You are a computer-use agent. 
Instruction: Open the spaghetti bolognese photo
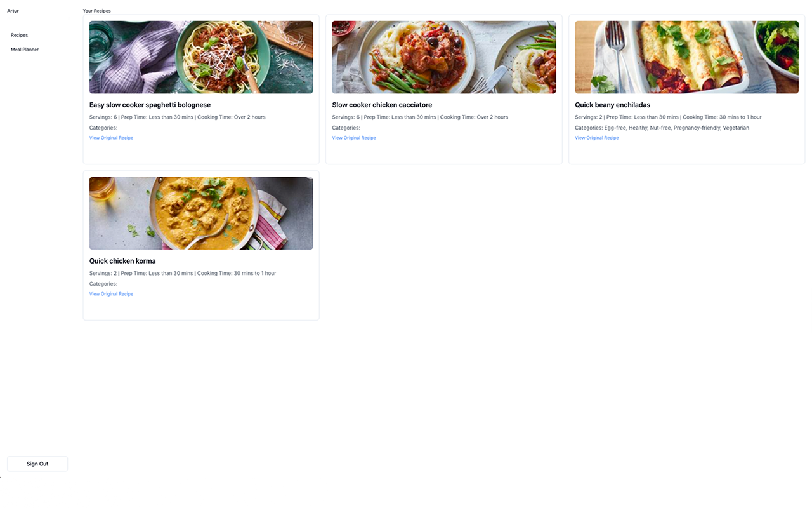click(x=201, y=57)
